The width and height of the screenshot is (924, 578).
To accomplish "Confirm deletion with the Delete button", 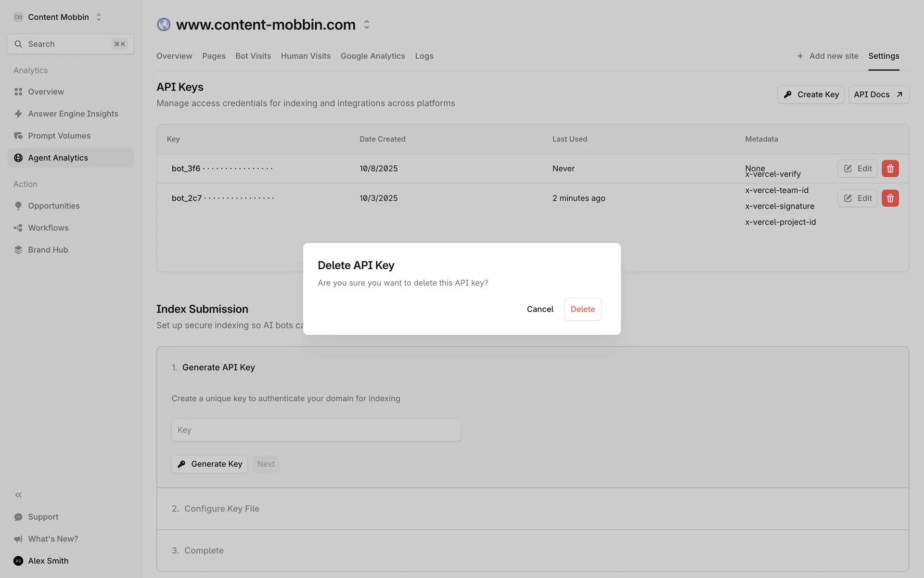I will click(582, 309).
